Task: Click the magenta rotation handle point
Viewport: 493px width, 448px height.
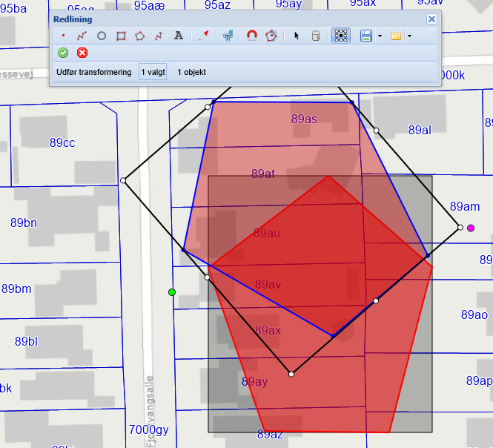Action: [x=471, y=228]
